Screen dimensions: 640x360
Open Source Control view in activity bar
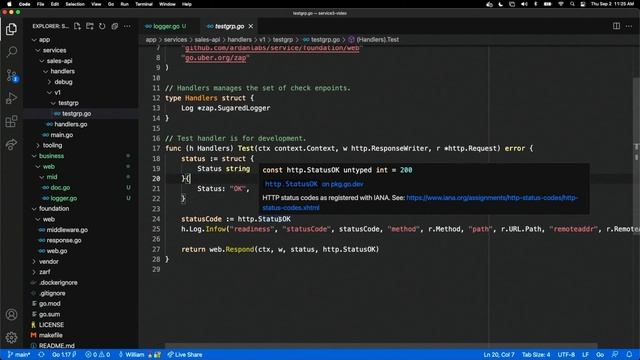point(11,76)
